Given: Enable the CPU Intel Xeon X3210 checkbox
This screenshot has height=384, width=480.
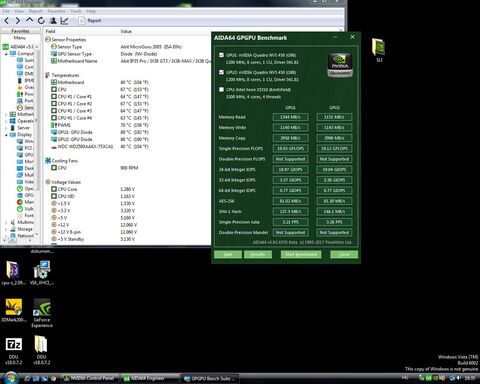Looking at the screenshot, I should [x=221, y=89].
